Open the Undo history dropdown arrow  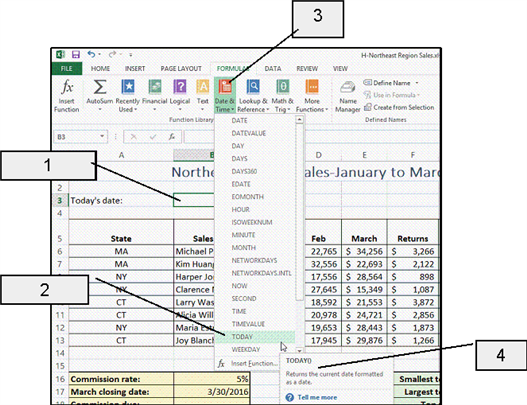click(99, 54)
